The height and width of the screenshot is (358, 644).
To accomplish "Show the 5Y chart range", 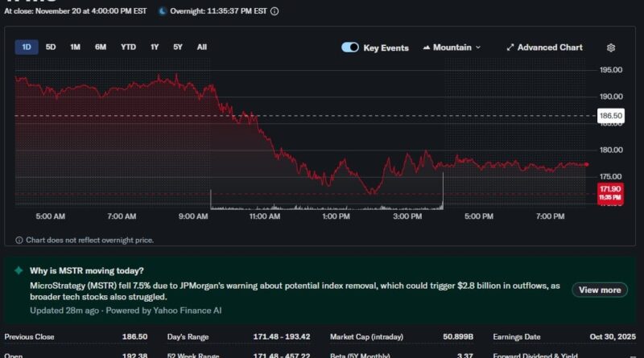I will click(x=178, y=47).
